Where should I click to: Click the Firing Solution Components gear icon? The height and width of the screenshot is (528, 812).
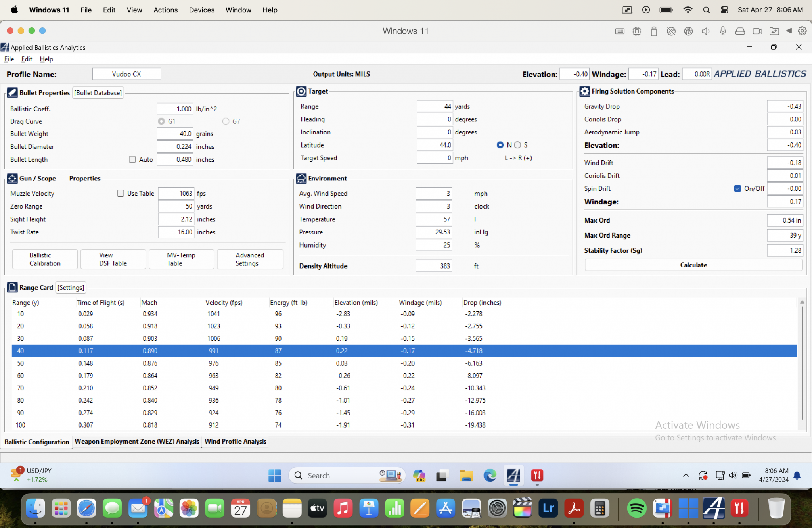tap(585, 92)
